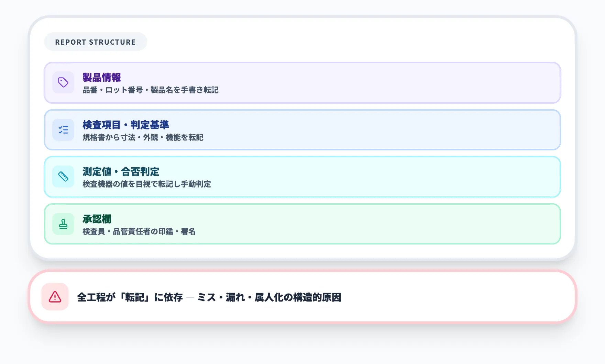Toggle the 測定値・合否判定 card highlight
The width and height of the screenshot is (605, 364).
(x=302, y=177)
